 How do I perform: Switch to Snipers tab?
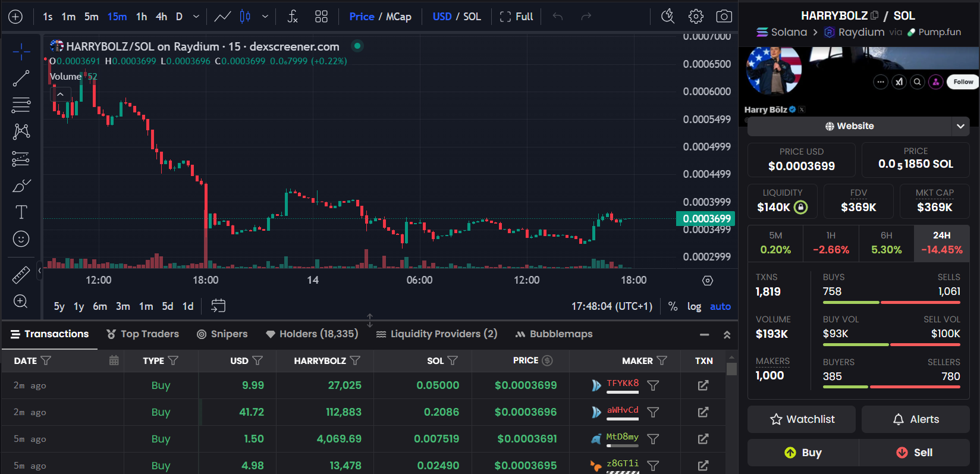pyautogui.click(x=222, y=334)
